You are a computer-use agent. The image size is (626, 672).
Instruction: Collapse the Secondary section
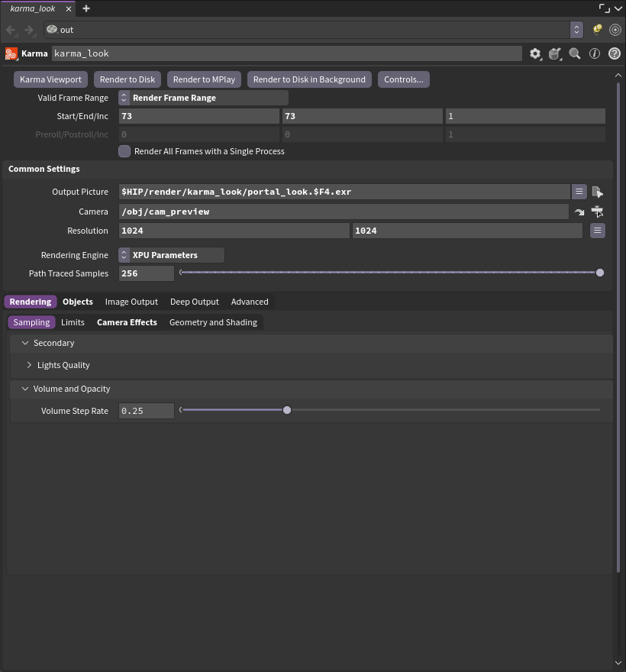[25, 343]
